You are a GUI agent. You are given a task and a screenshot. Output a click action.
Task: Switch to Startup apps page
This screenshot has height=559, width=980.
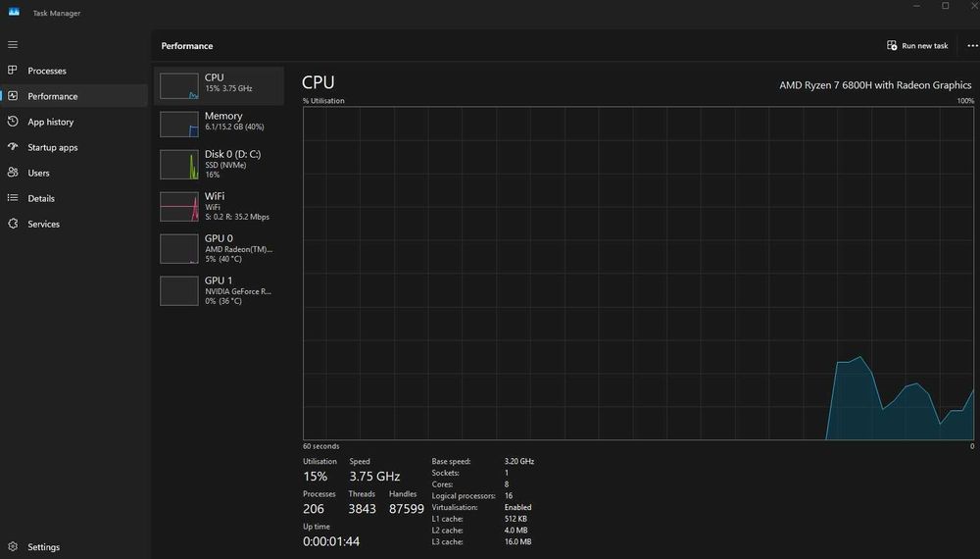(73, 147)
